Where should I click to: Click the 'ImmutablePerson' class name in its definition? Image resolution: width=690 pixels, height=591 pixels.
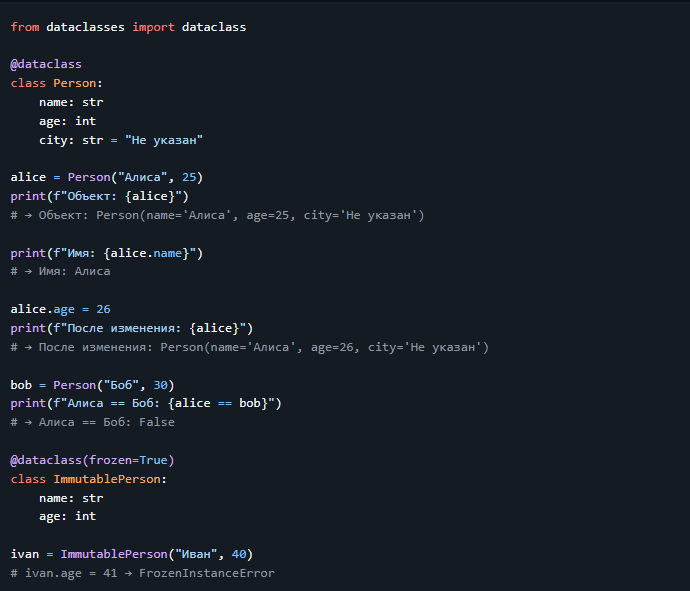click(x=110, y=479)
